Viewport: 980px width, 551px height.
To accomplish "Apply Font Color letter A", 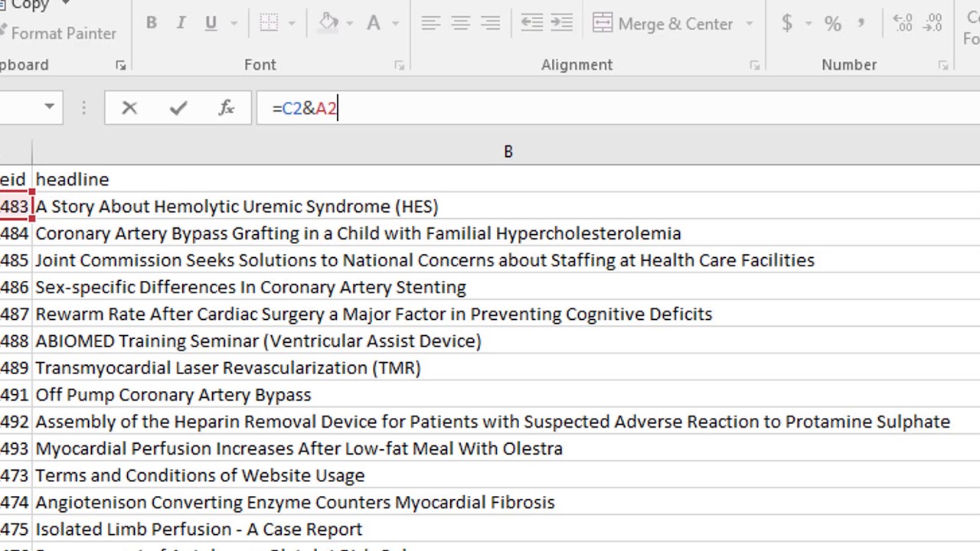I will pos(374,23).
